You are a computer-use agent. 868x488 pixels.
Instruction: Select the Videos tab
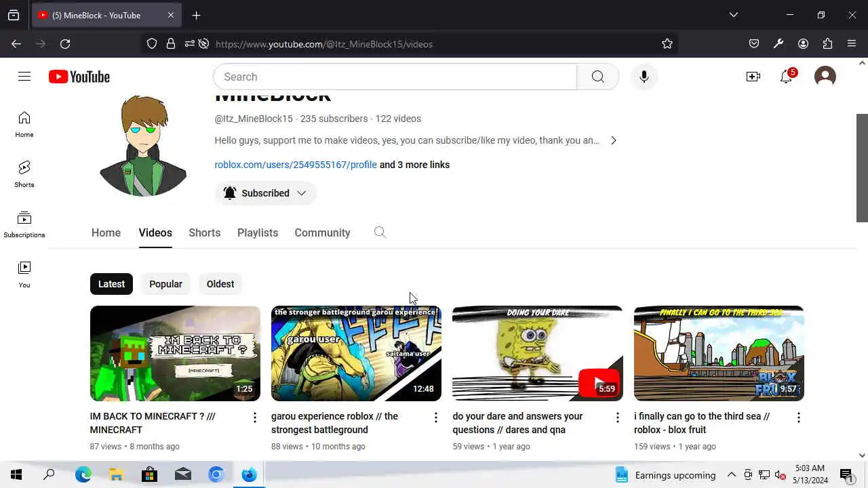155,232
